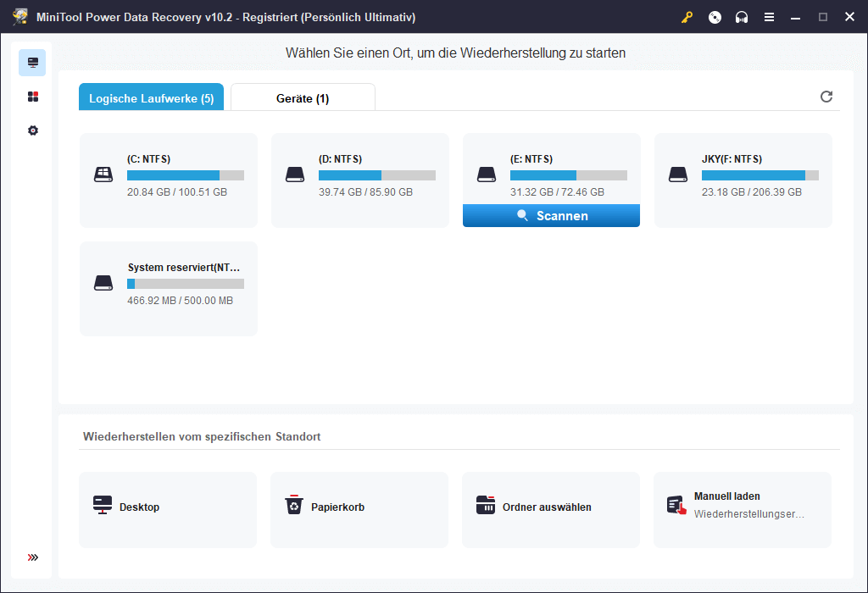Select the This PC sidebar icon
868x593 pixels.
click(x=33, y=63)
